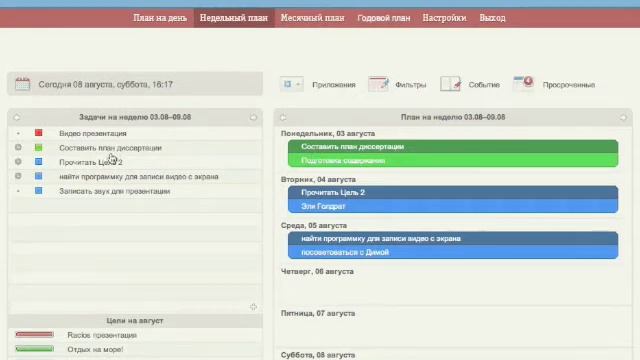The image size is (640, 360).
Task: Click the calendar icon beside today's date
Action: pyautogui.click(x=22, y=84)
